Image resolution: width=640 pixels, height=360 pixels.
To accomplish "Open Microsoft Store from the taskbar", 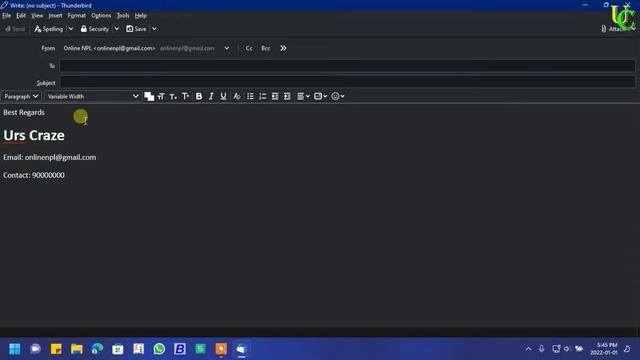I will tap(118, 349).
